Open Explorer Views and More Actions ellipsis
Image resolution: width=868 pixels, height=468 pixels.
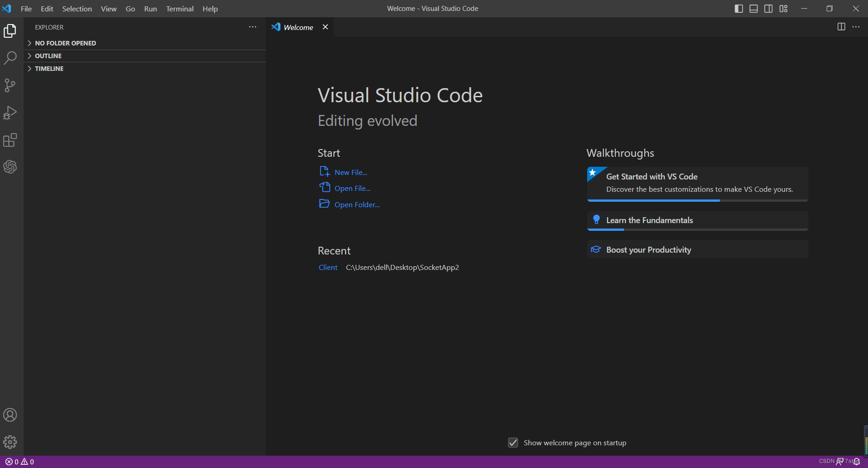253,27
